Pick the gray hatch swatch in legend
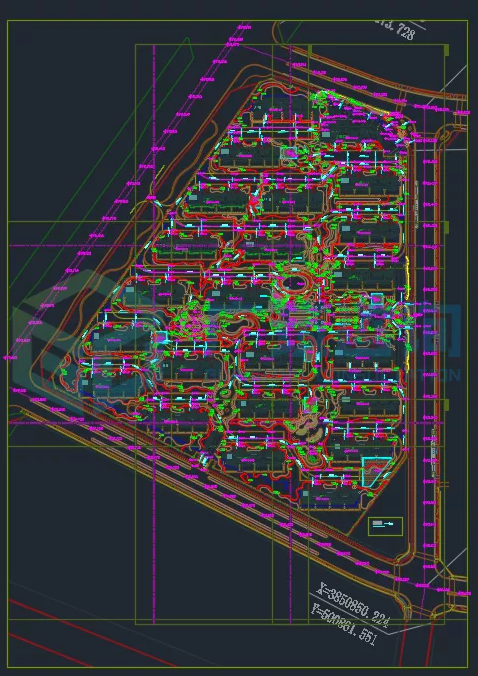This screenshot has width=478, height=676. 377,523
